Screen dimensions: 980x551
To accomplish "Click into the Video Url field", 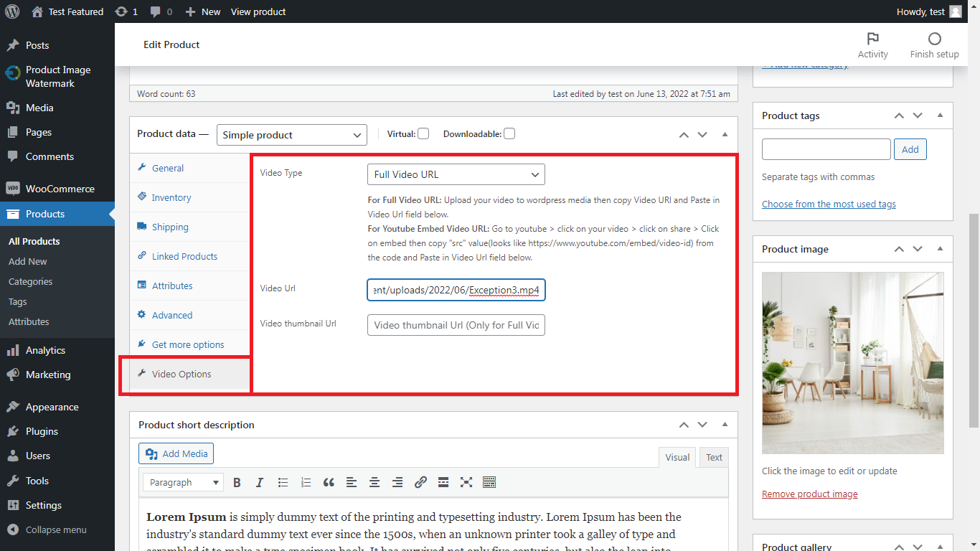I will [456, 290].
